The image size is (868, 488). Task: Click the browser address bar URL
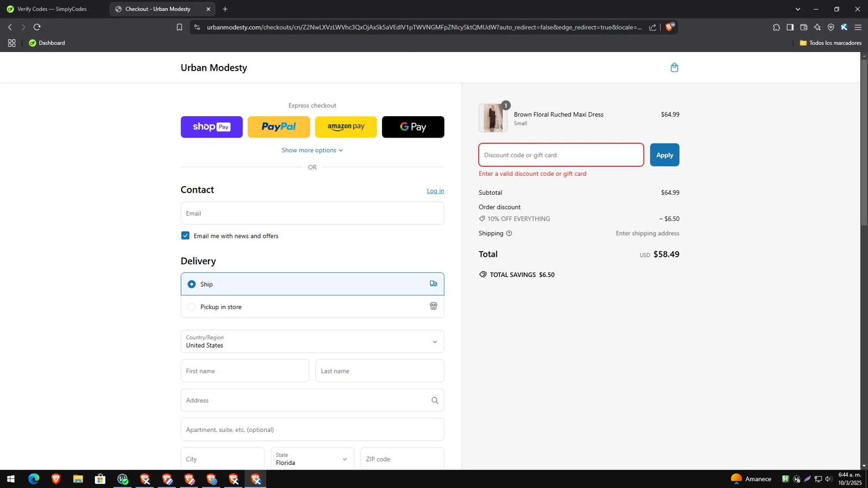coord(424,27)
